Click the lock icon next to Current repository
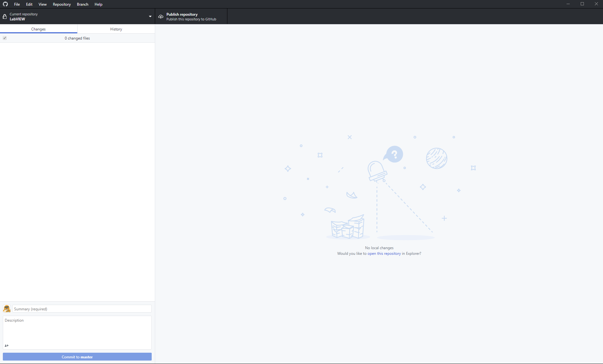 click(x=5, y=16)
